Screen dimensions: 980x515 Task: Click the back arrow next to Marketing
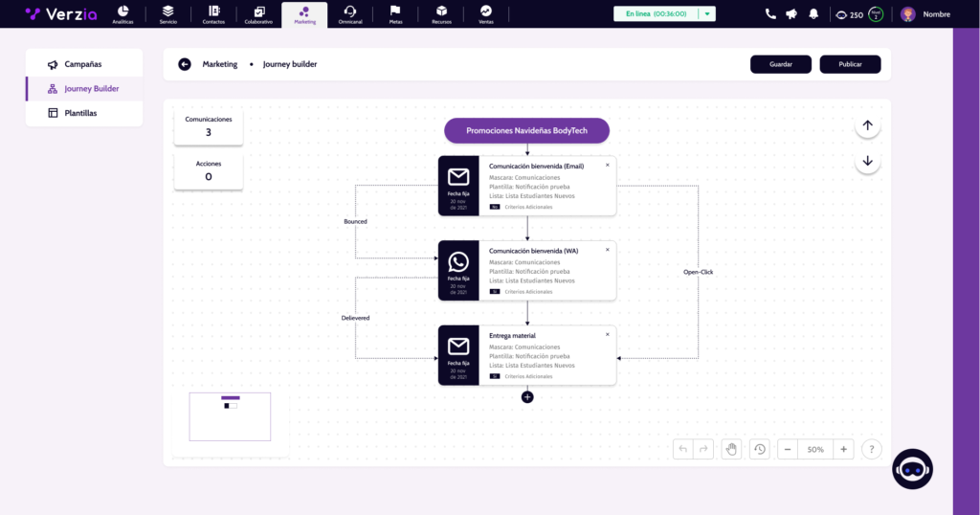185,64
